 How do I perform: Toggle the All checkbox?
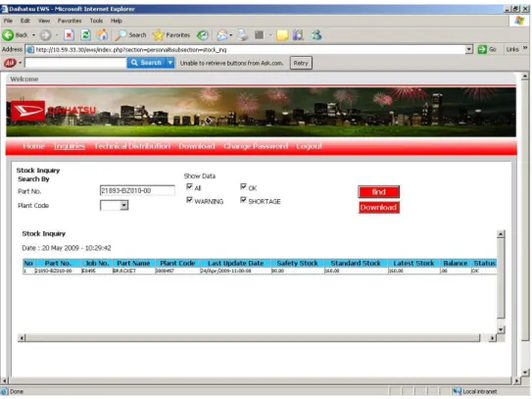189,186
